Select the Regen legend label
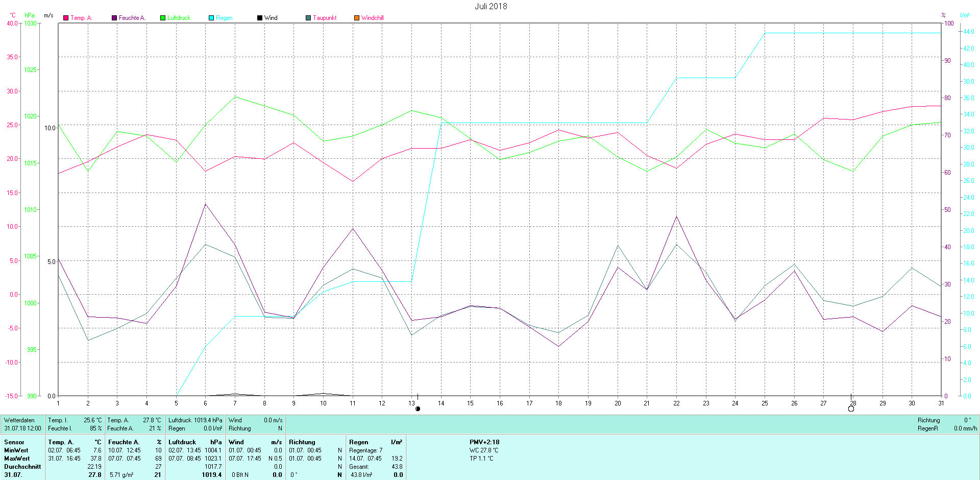The image size is (980, 480). coord(224,18)
